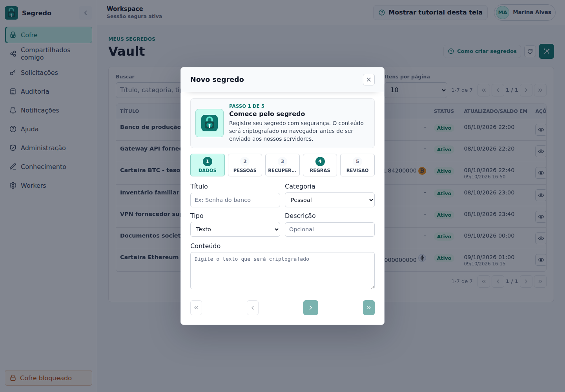Close the Novo segredo dialog

pyautogui.click(x=369, y=80)
